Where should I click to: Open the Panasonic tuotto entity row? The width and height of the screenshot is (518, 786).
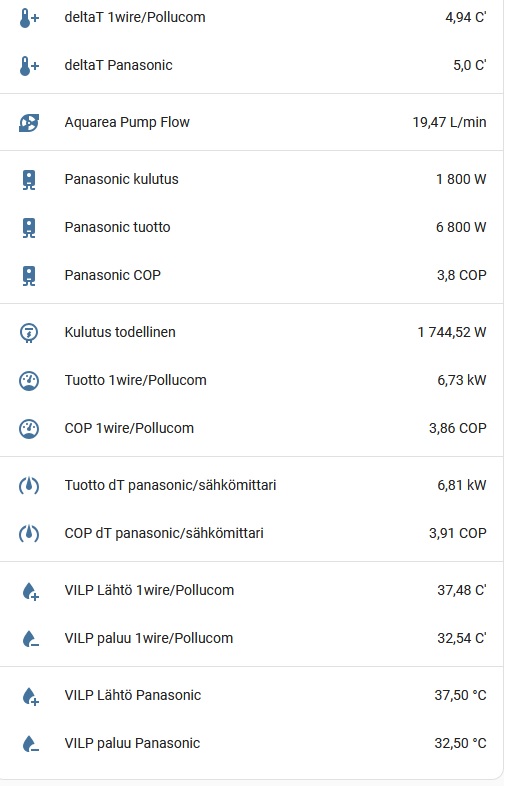[x=252, y=227]
